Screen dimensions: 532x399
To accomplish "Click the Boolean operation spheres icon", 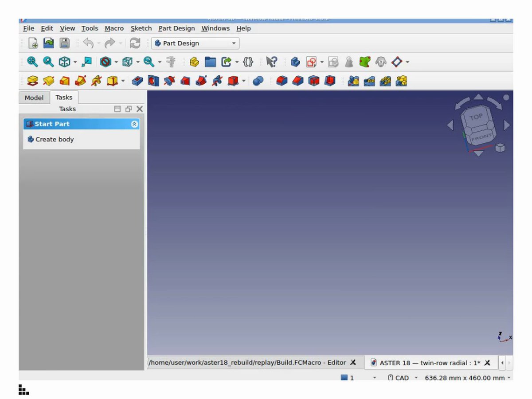I will [258, 81].
